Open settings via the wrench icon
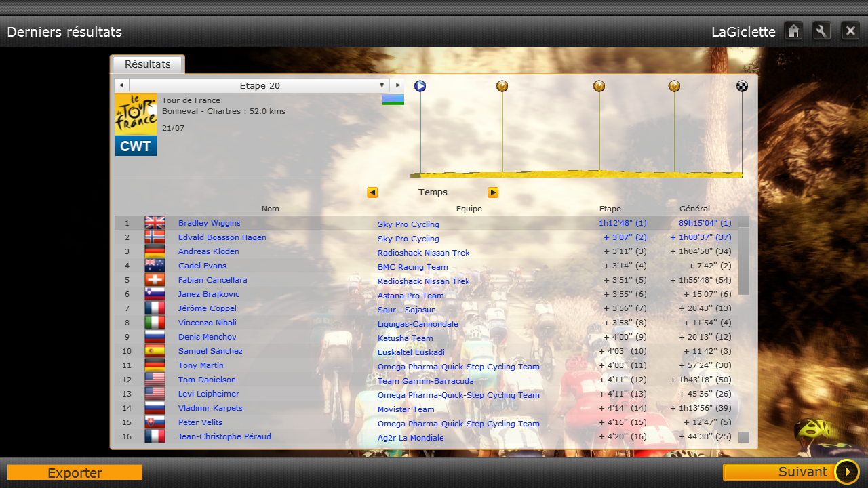Screen dimensions: 868x488 tap(822, 31)
